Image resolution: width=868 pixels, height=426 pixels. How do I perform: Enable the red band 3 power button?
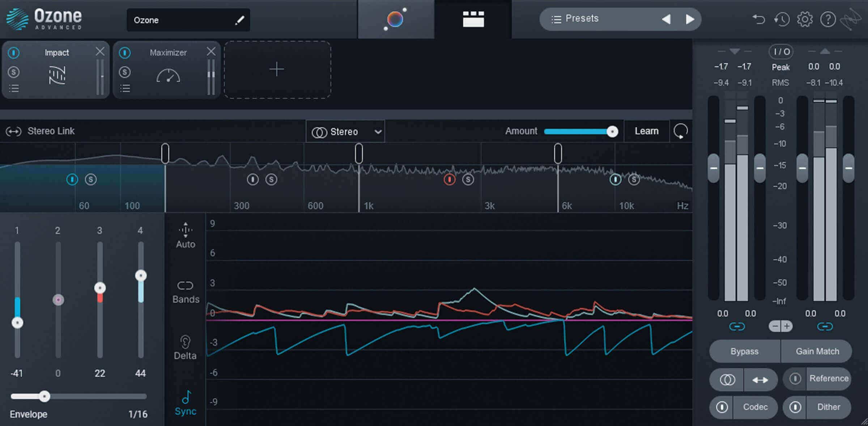coord(449,179)
